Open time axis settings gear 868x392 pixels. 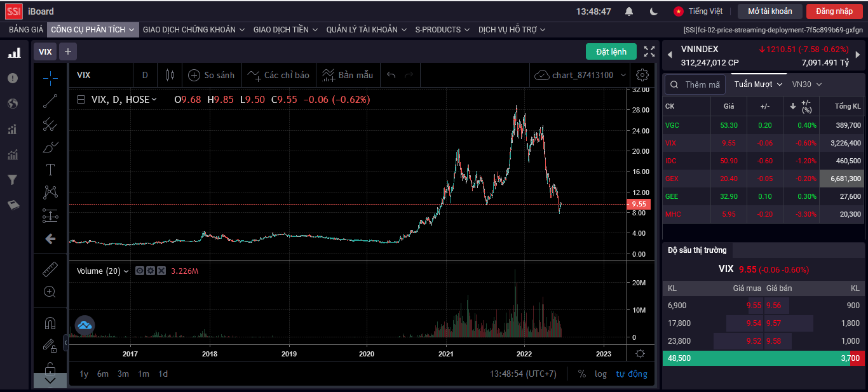(x=640, y=354)
